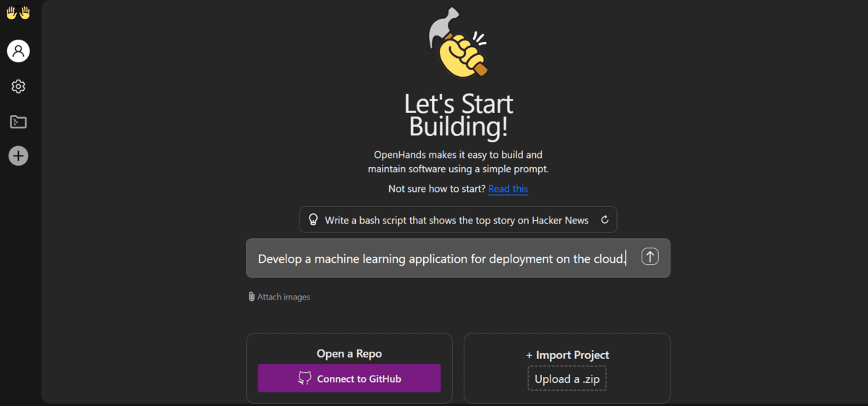Click the OpenHands waving hands logo
868x406 pixels.
pos(18,13)
